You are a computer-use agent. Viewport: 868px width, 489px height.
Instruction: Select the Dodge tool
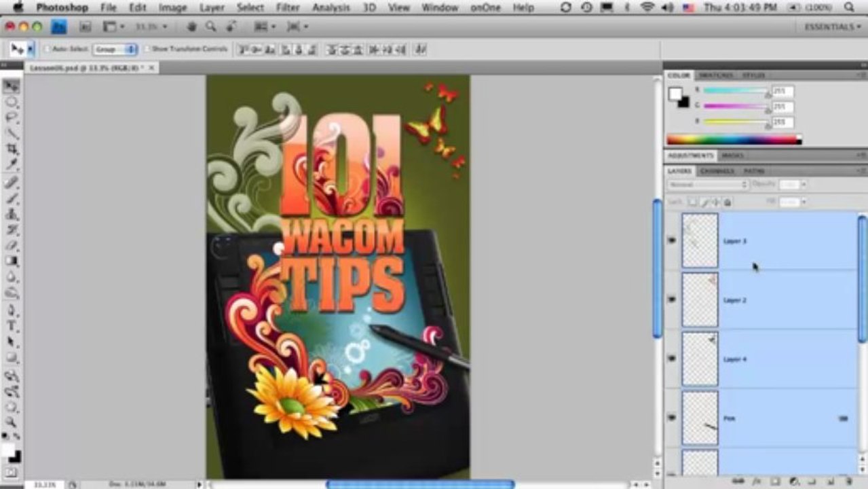(12, 292)
